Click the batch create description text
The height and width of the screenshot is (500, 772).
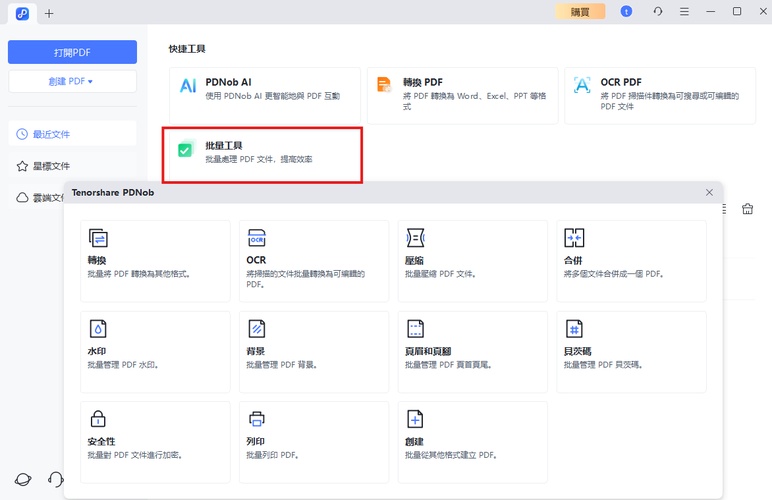450,455
